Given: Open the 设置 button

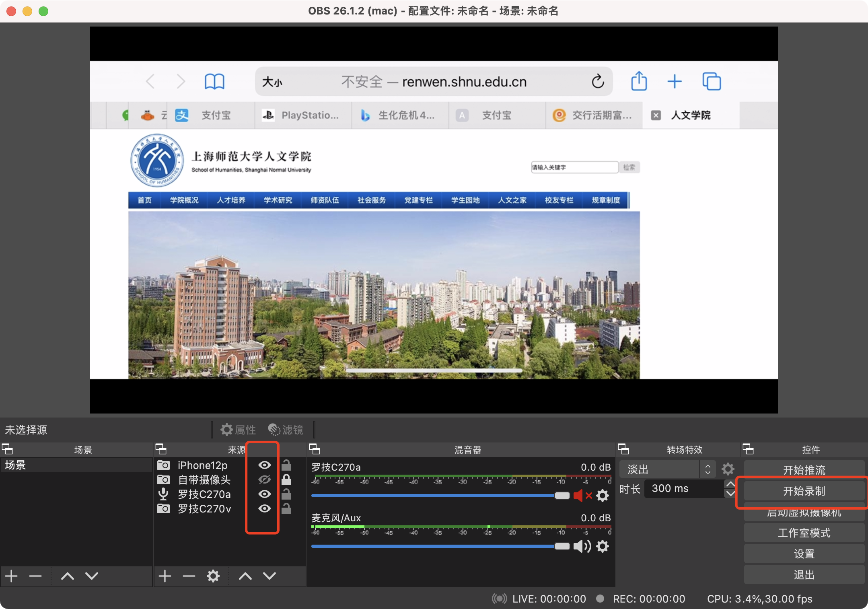Looking at the screenshot, I should 804,554.
